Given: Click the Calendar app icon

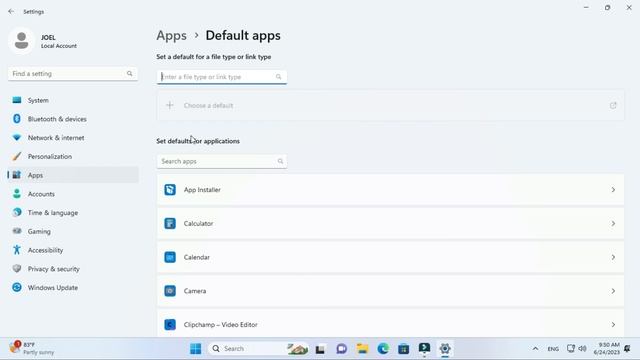Looking at the screenshot, I should point(170,257).
